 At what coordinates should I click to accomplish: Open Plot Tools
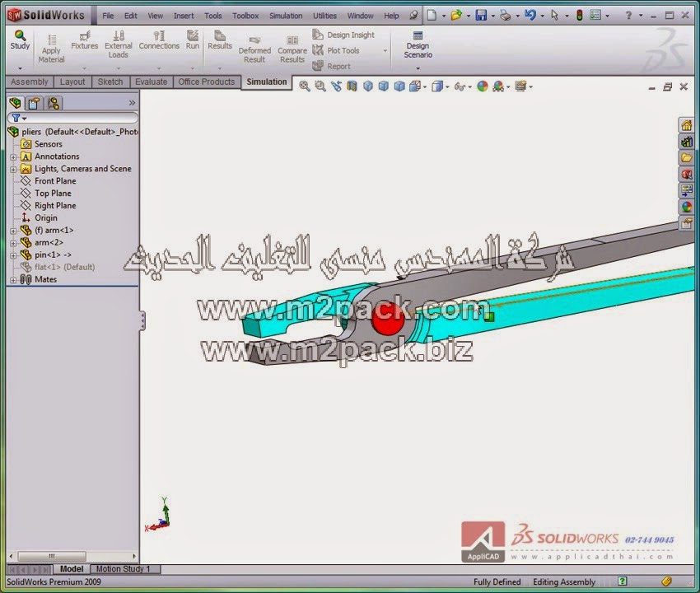[336, 50]
